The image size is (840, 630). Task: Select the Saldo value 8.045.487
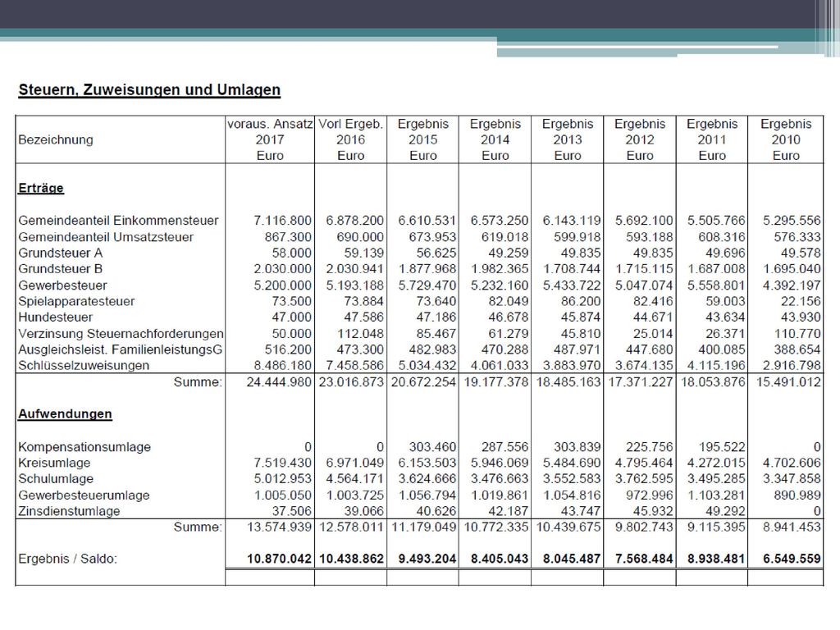click(572, 559)
